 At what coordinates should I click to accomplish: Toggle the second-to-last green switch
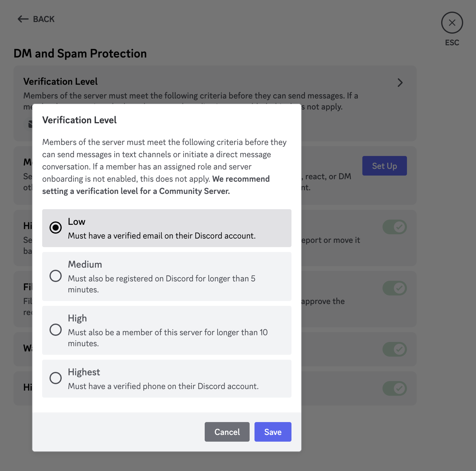point(395,349)
